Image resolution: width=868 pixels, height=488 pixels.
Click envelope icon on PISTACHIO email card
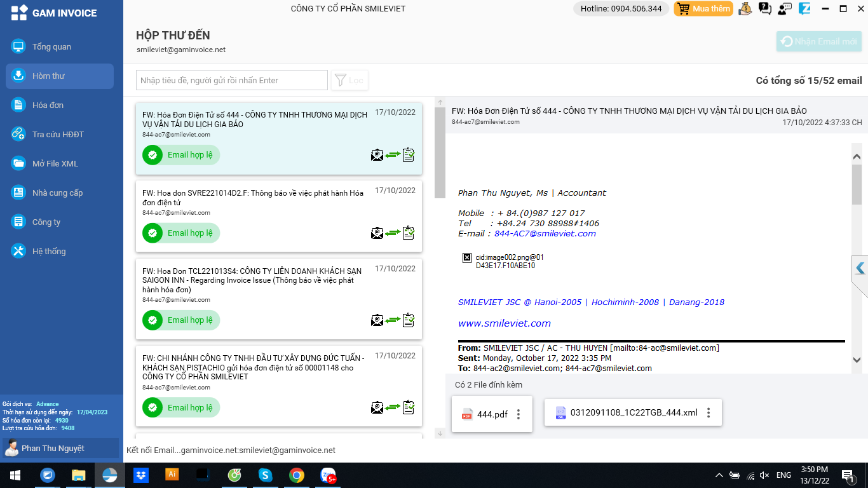[377, 407]
